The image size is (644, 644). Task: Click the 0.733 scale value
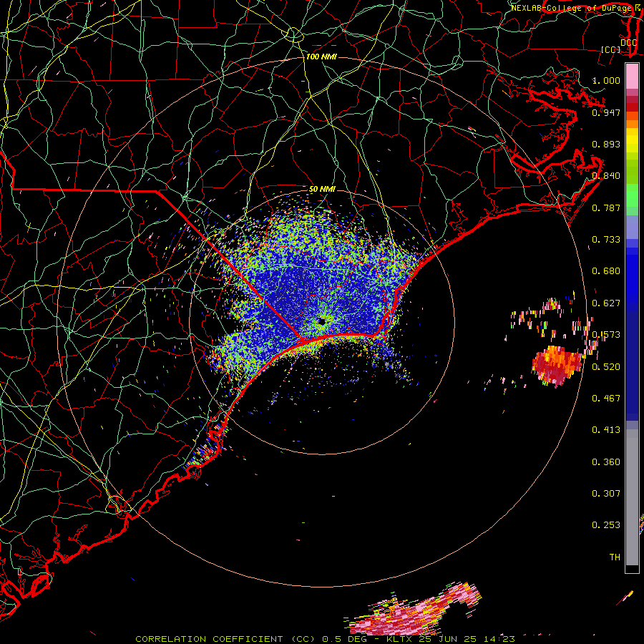coord(606,240)
